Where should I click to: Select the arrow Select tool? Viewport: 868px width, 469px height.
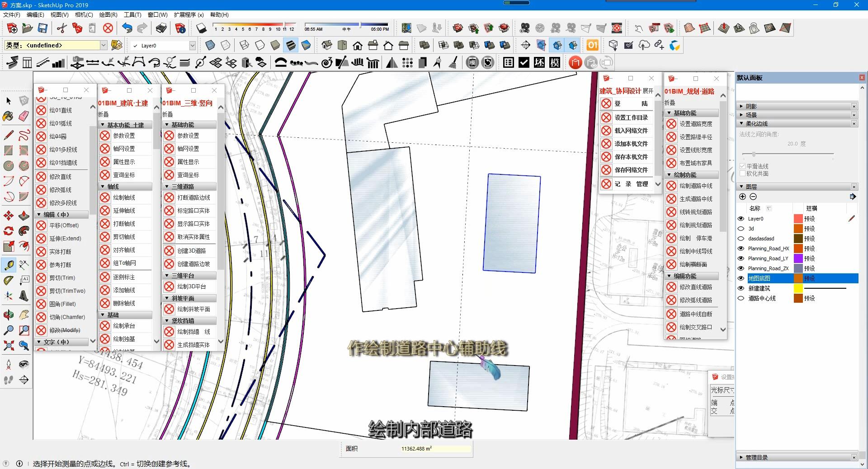tap(9, 101)
